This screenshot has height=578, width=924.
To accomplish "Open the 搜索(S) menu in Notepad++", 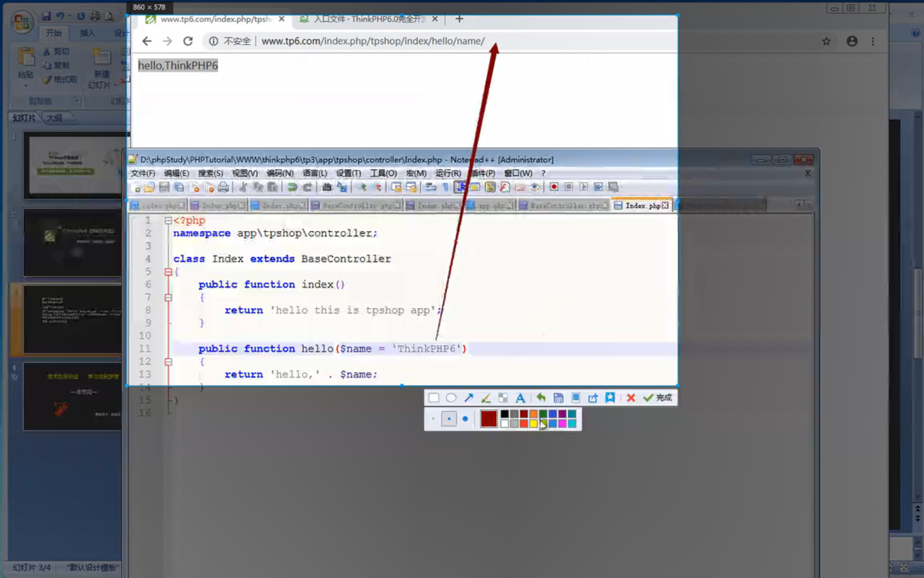I will coord(211,173).
